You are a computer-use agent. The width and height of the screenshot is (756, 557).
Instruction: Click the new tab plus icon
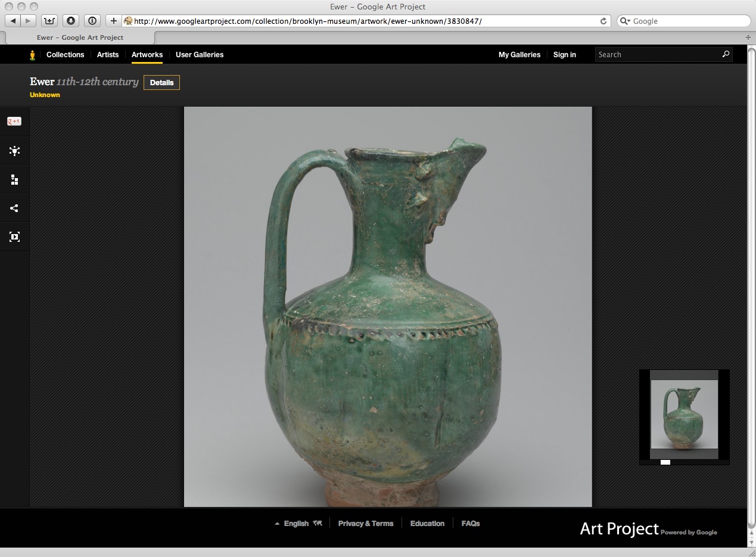748,38
